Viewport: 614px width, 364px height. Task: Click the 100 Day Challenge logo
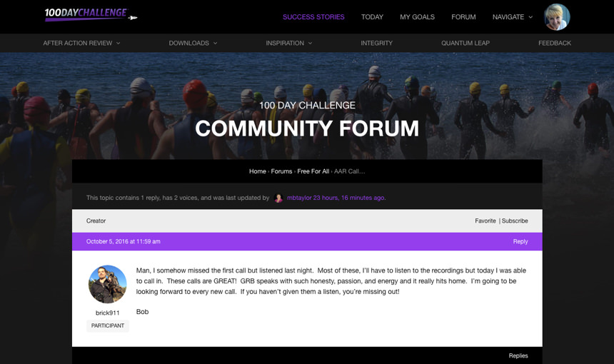[90, 15]
